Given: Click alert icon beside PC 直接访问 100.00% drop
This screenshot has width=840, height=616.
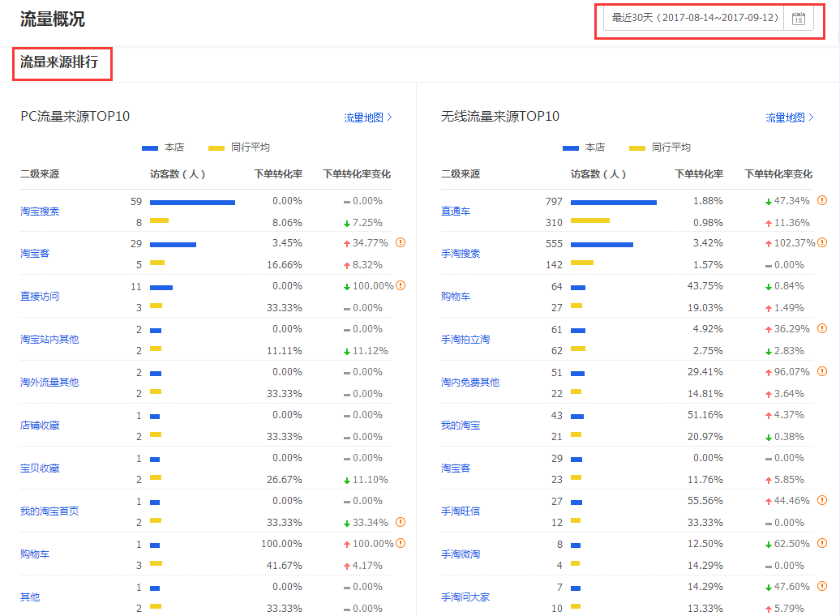Looking at the screenshot, I should [400, 285].
